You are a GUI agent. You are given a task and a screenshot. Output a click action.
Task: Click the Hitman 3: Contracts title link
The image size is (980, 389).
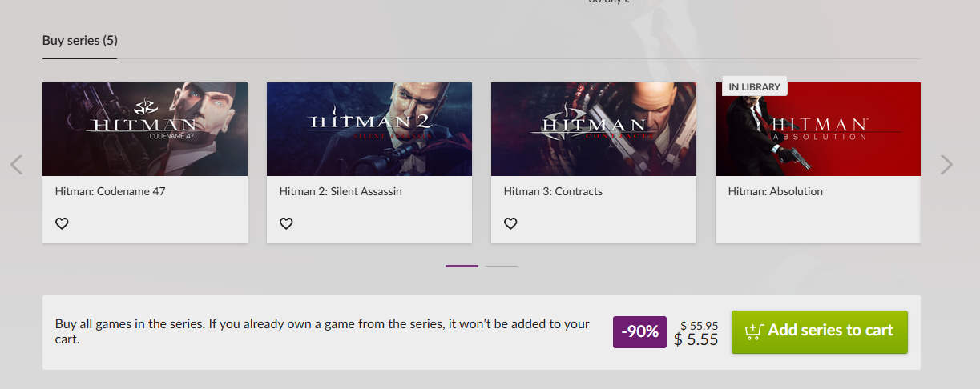553,192
